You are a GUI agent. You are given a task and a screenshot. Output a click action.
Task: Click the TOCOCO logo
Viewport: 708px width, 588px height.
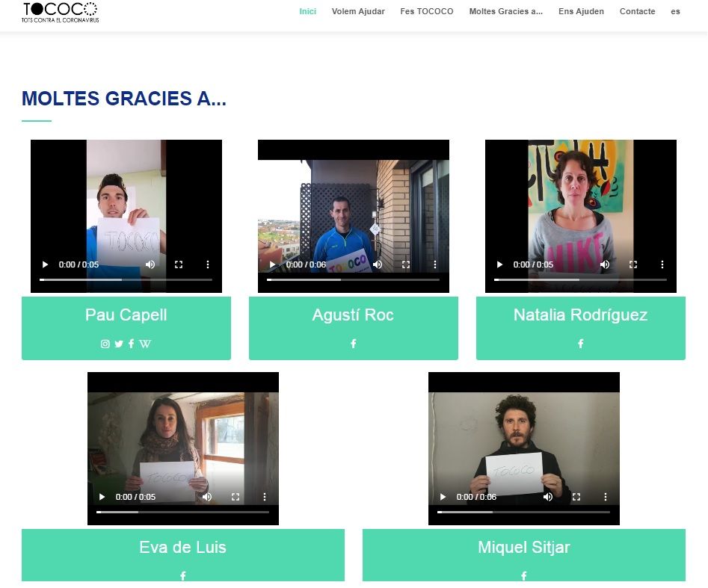tap(60, 12)
